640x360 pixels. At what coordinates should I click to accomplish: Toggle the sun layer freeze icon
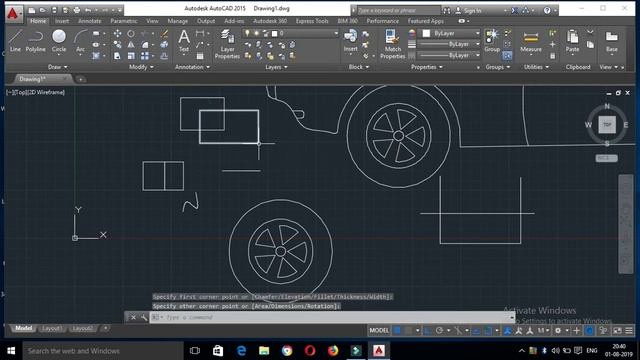256,33
